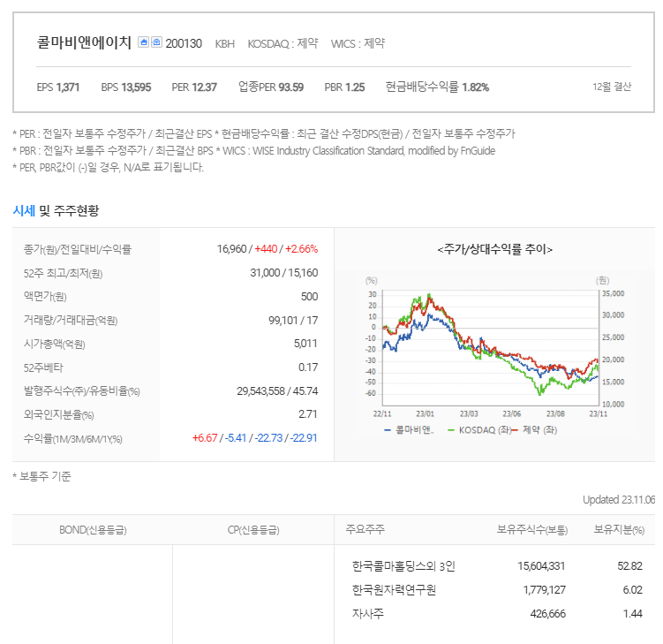The width and height of the screenshot is (663, 644).
Task: Click share count 15,604,331
Action: click(x=541, y=566)
